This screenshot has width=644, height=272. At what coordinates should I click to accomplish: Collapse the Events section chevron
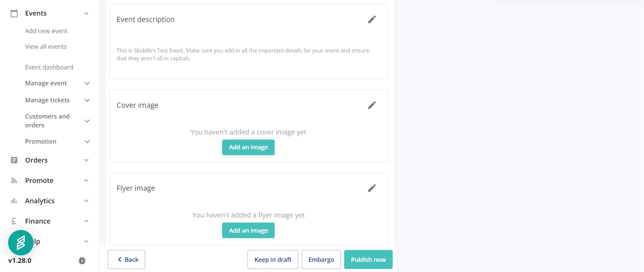[86, 13]
